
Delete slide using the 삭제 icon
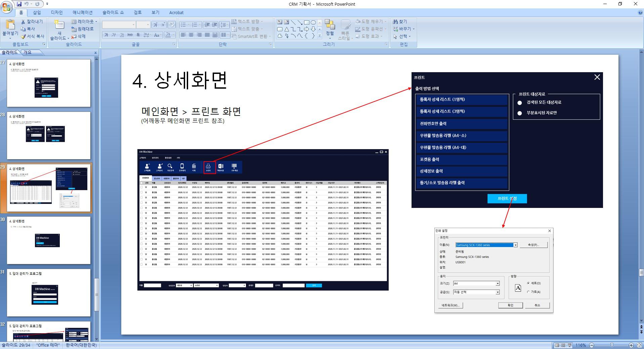(74, 36)
